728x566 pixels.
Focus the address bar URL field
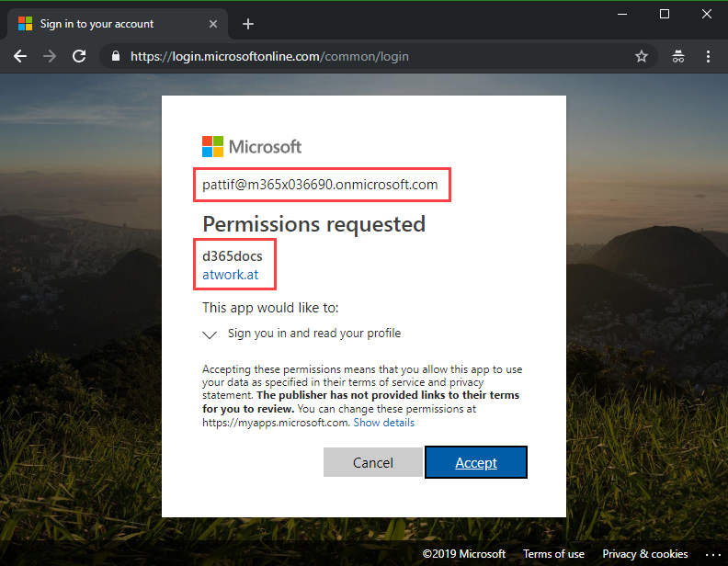[368, 56]
